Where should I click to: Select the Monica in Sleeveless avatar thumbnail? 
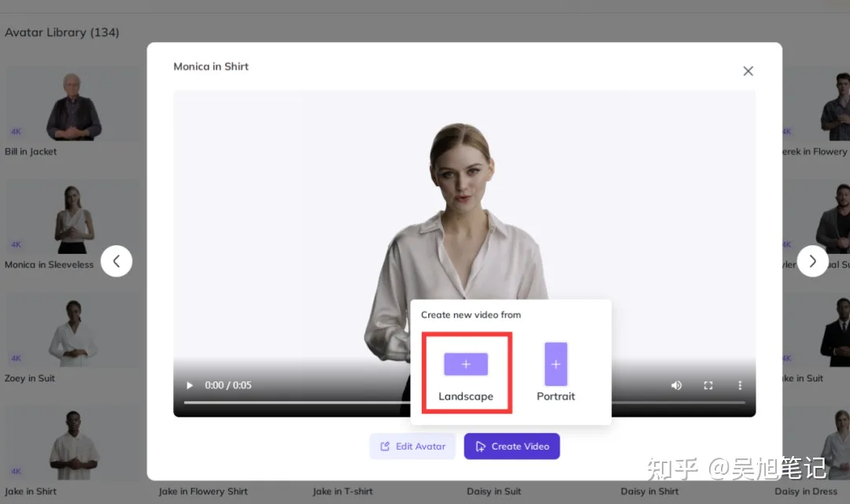72,217
